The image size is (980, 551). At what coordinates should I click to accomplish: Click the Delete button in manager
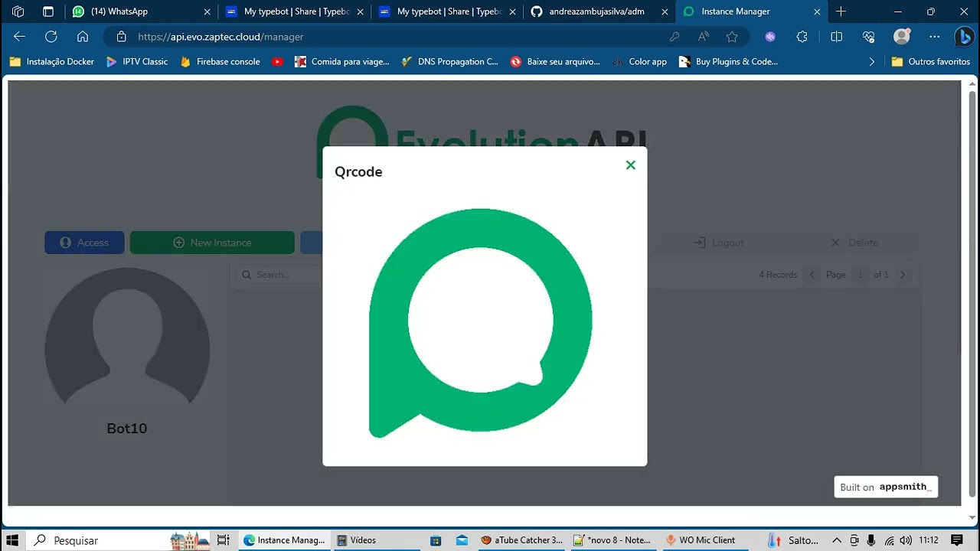(x=854, y=243)
